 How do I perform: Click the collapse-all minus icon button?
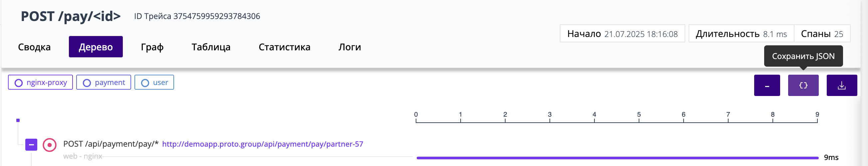766,85
